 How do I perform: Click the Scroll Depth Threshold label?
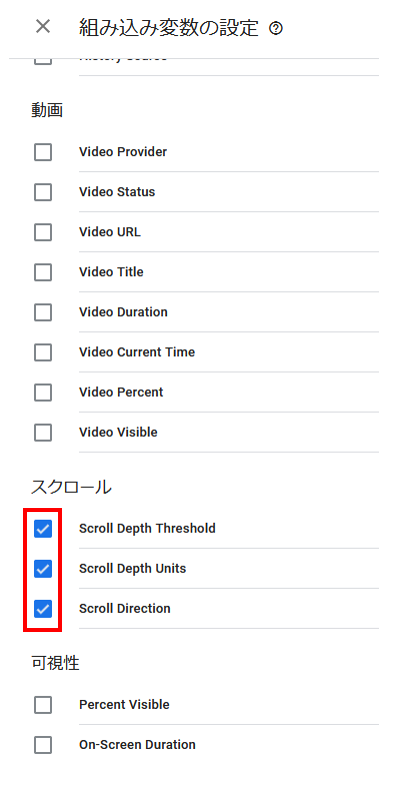pos(147,528)
